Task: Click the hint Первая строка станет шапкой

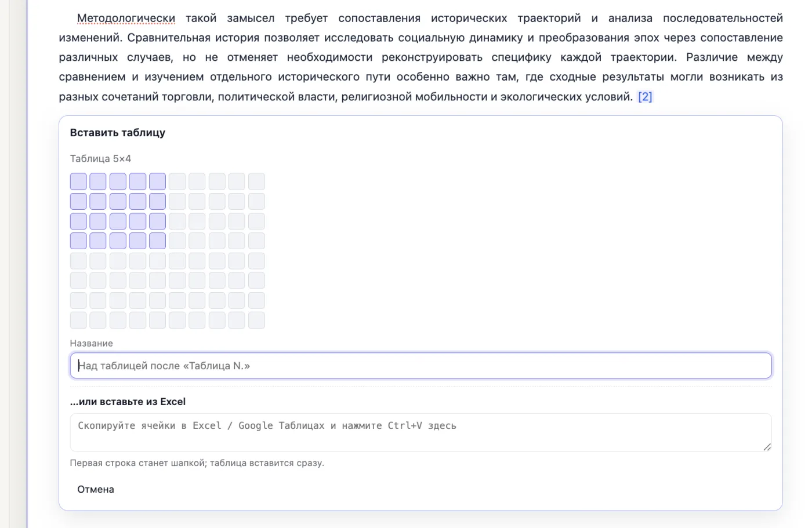Action: pyautogui.click(x=137, y=463)
